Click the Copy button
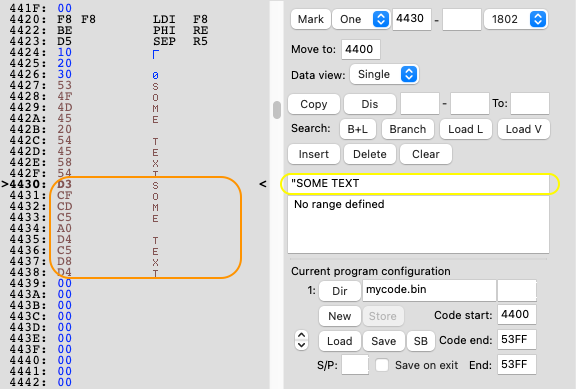 314,104
